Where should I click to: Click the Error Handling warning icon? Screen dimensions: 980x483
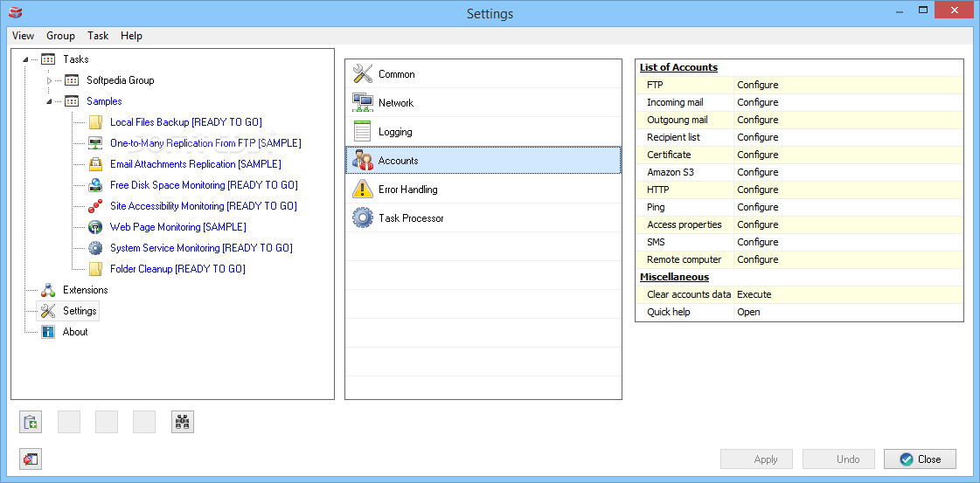pos(363,189)
